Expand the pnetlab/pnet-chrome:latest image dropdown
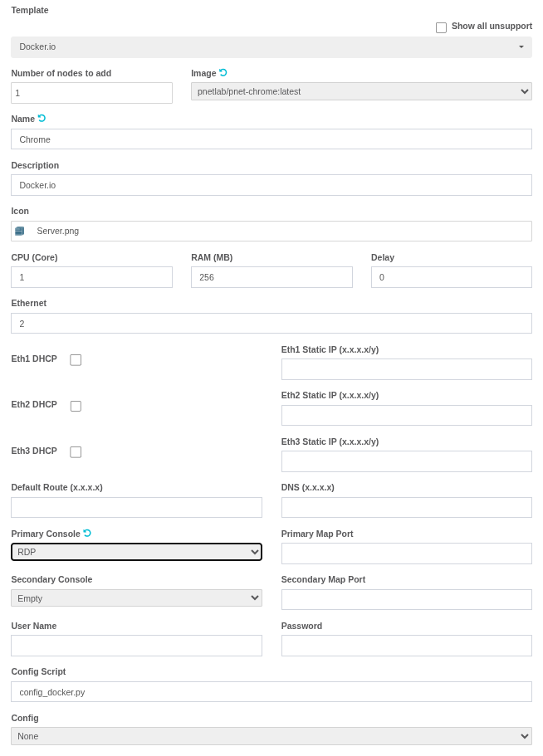Viewport: 543px width, 756px height. tap(361, 91)
